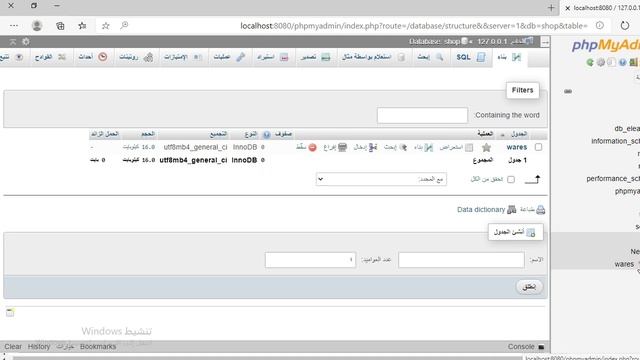Open console Bookmarks
The height and width of the screenshot is (360, 640).
coord(98,347)
